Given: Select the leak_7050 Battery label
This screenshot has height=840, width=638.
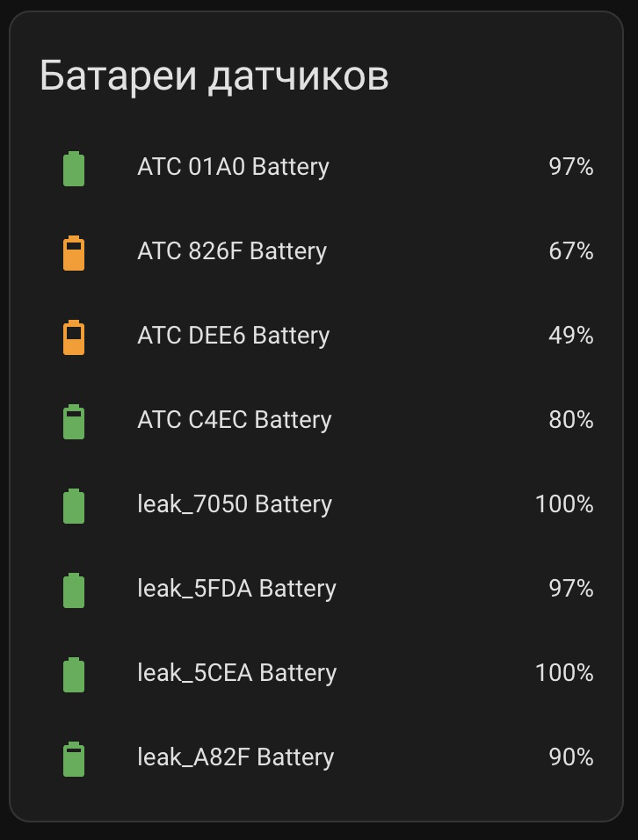Looking at the screenshot, I should (235, 504).
